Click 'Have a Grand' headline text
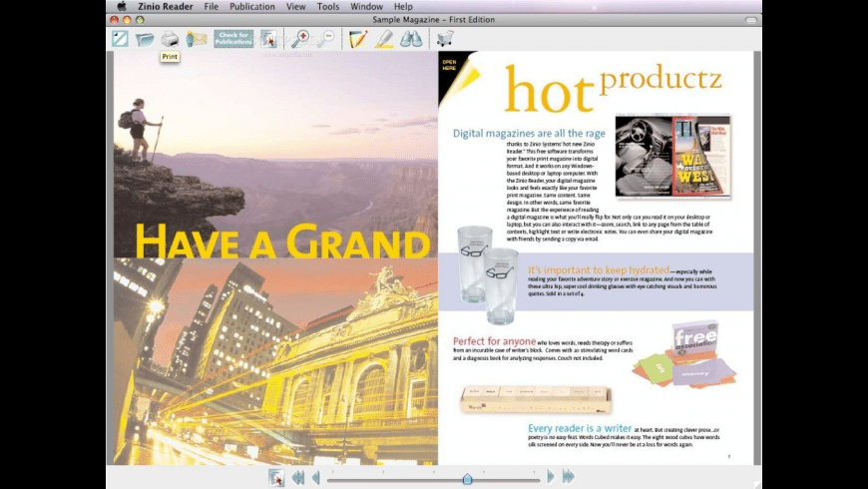 (x=282, y=242)
